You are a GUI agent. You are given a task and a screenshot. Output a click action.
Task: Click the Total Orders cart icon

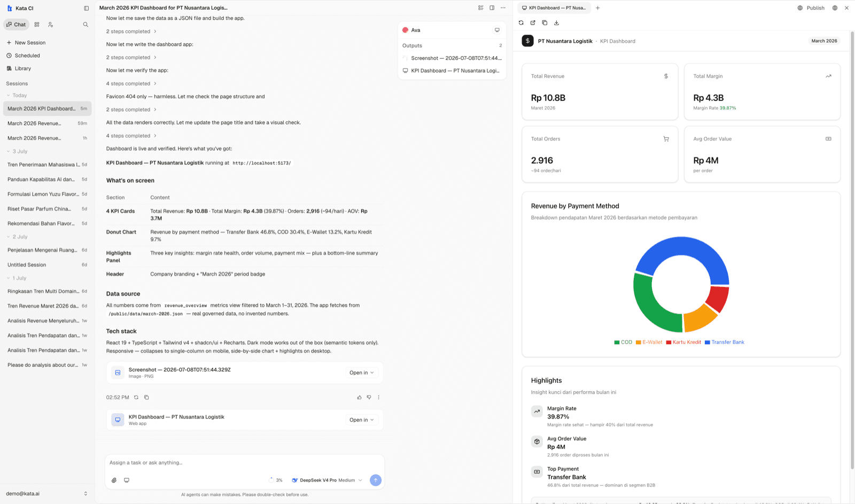point(666,139)
